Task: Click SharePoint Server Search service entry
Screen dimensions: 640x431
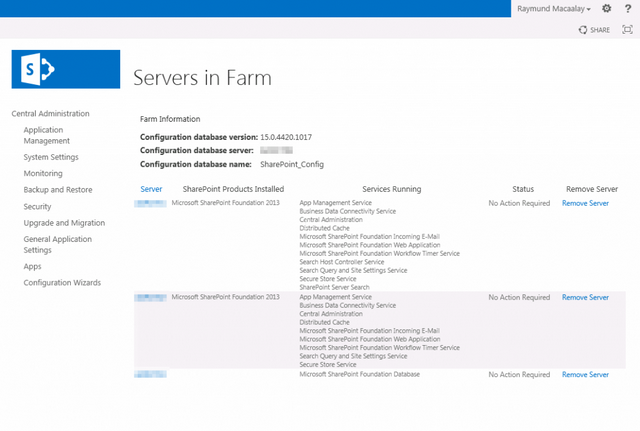Action: [x=334, y=287]
